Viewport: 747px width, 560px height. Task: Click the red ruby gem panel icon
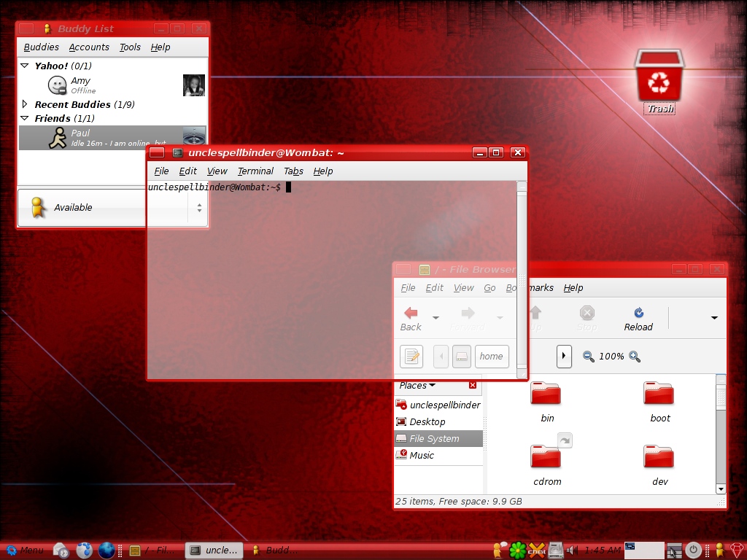point(737,551)
